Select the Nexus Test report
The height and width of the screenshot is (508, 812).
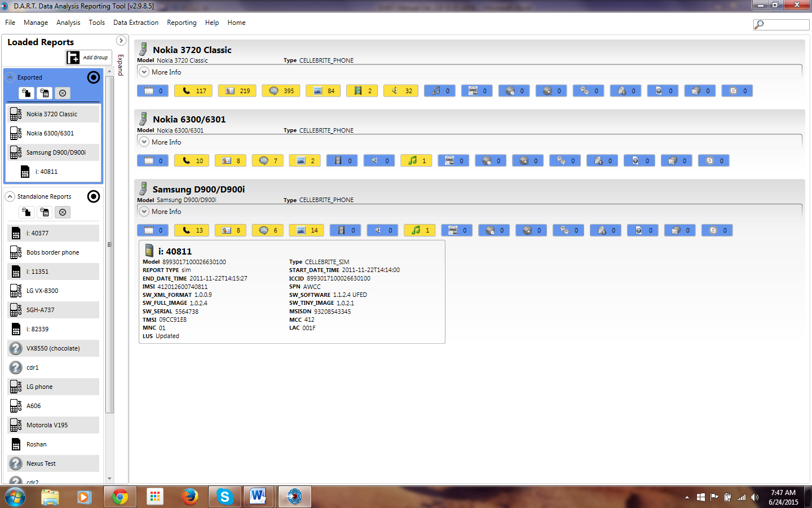click(x=54, y=463)
